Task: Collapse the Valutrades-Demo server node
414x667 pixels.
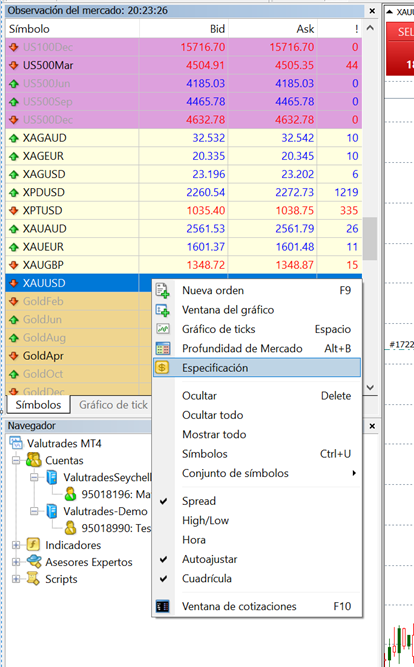Action: pyautogui.click(x=34, y=511)
